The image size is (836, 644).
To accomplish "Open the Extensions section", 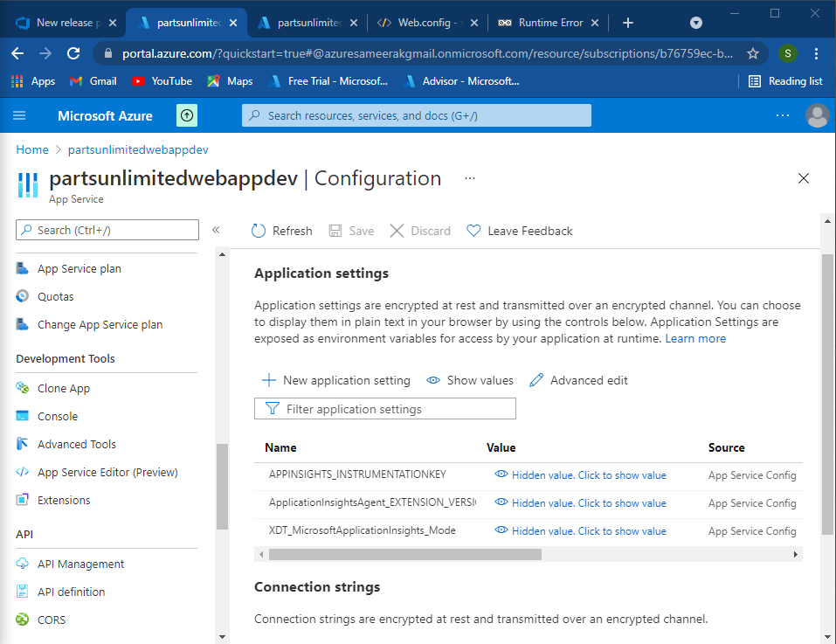I will tap(66, 500).
